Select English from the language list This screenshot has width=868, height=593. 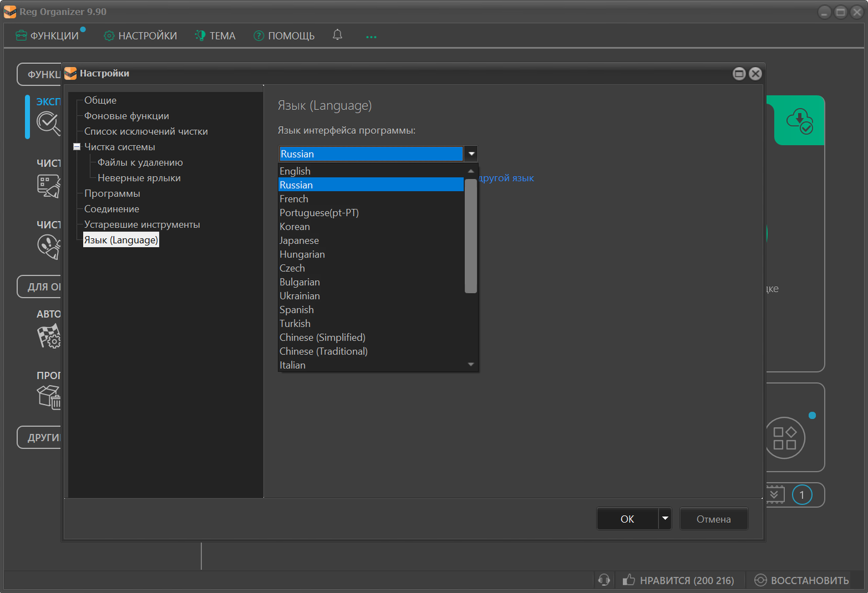point(295,171)
